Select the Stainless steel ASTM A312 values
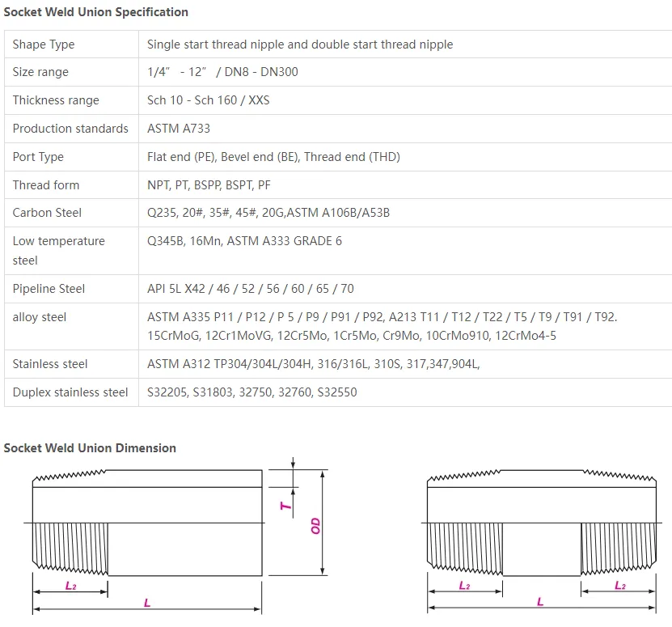The width and height of the screenshot is (672, 627). pos(313,364)
